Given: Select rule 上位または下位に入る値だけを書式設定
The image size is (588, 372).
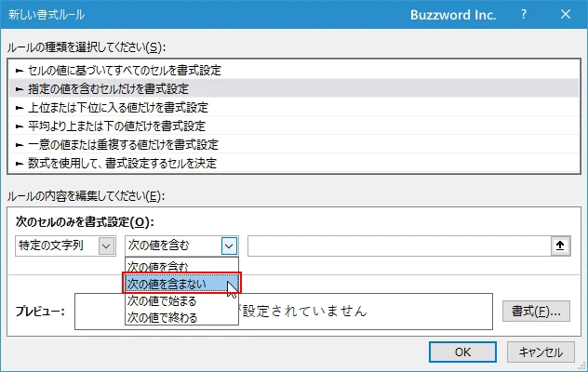Looking at the screenshot, I should 294,107.
